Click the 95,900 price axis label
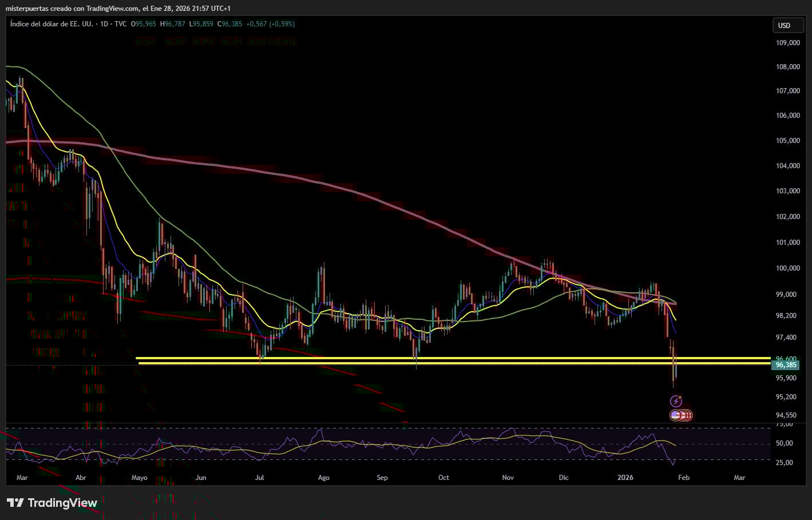Screen dimensions: 812x520 [786, 378]
